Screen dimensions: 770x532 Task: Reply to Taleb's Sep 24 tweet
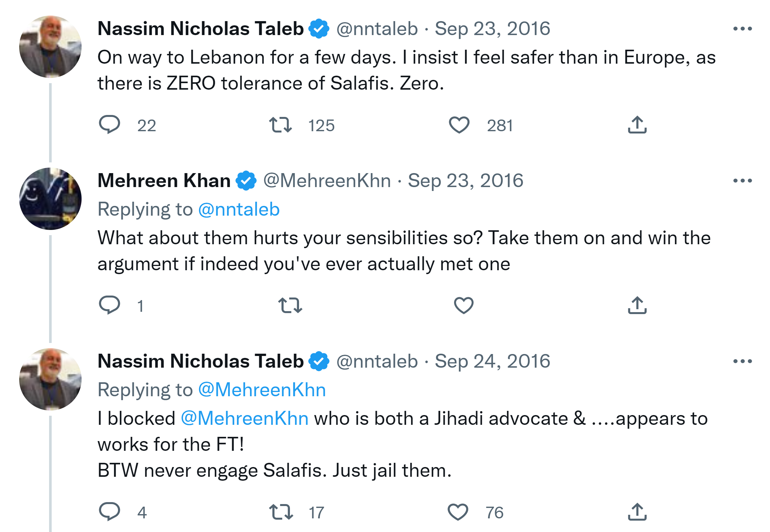coord(110,511)
